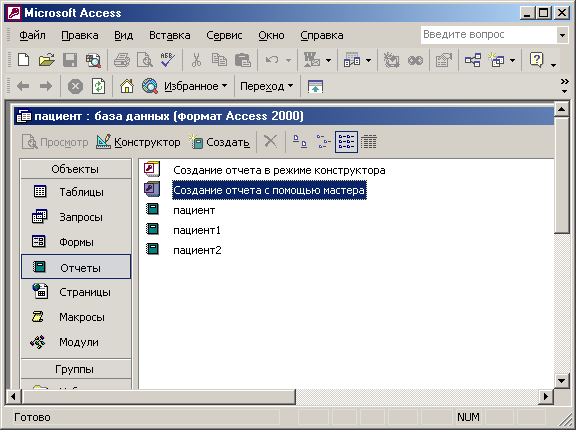Click the Просмотр button
The width and height of the screenshot is (576, 430).
pyautogui.click(x=55, y=142)
